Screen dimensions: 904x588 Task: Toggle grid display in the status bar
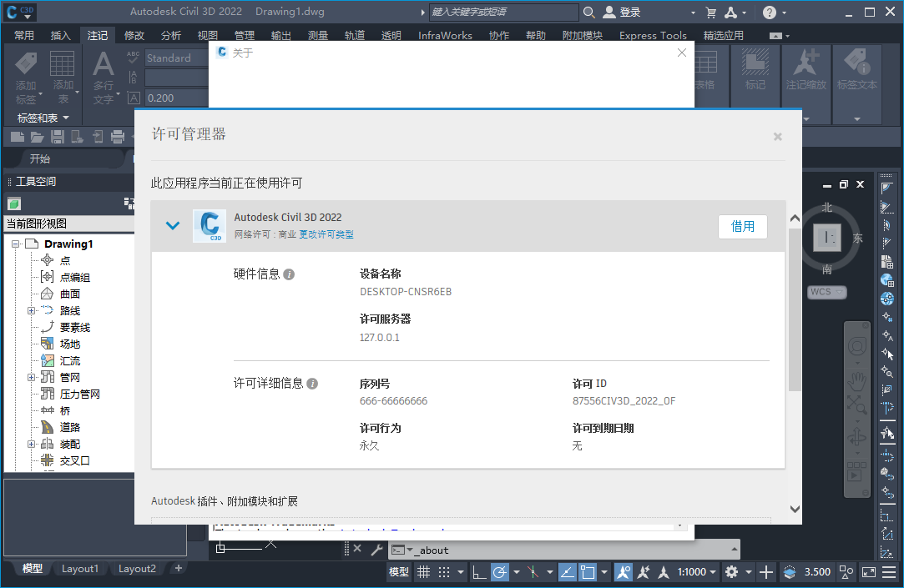[x=423, y=572]
